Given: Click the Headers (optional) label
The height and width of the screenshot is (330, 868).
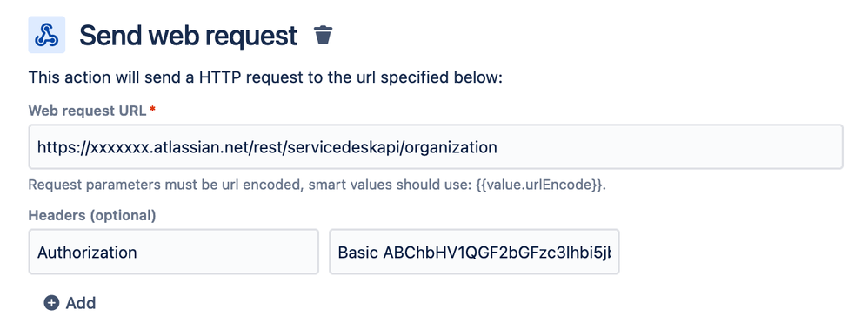Looking at the screenshot, I should (92, 215).
